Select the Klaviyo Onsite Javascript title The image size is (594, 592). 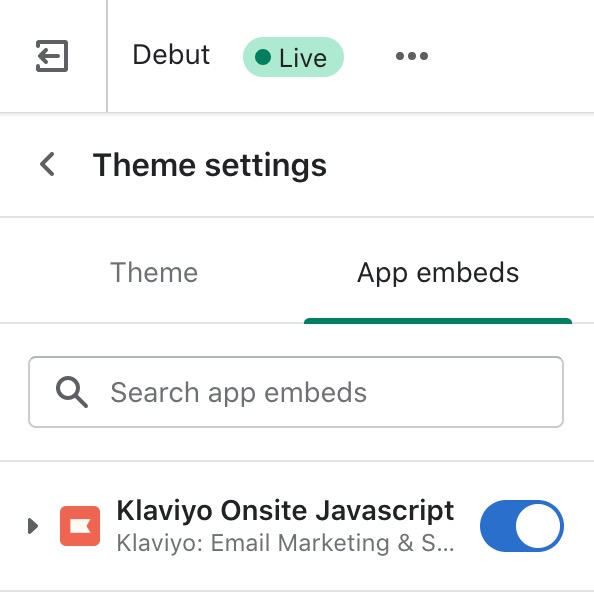click(x=285, y=511)
